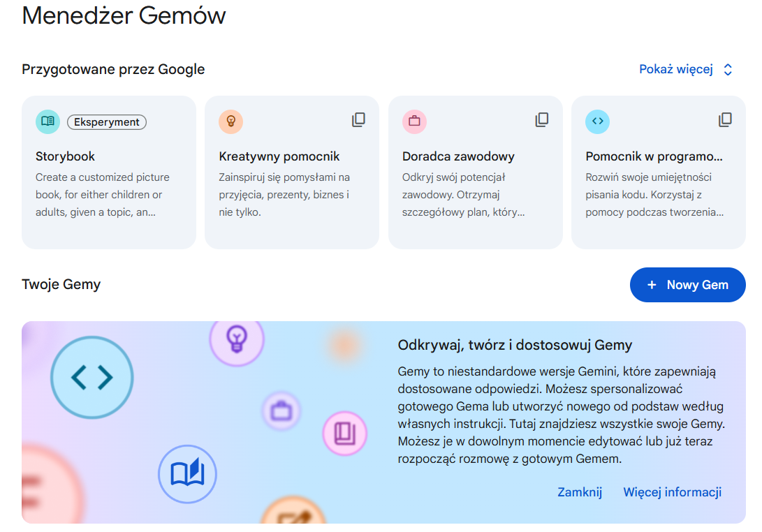Click the Menedżer Gemów page heading
Image resolution: width=762 pixels, height=532 pixels.
click(124, 15)
